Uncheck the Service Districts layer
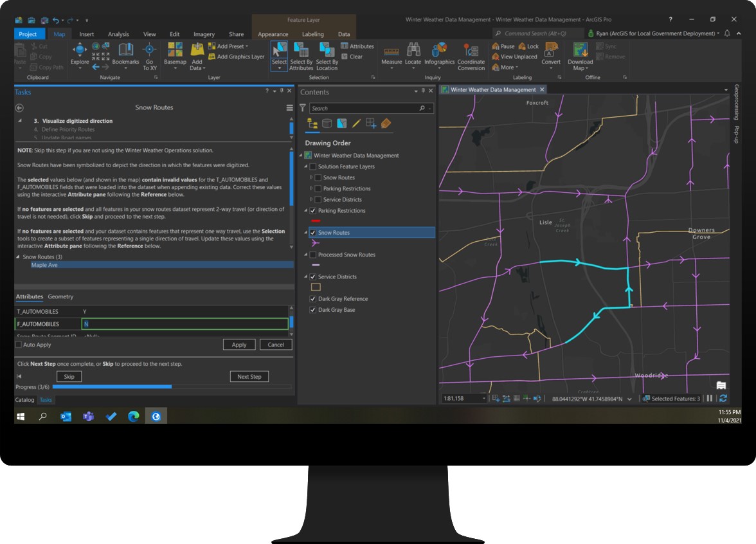756x544 pixels. pyautogui.click(x=313, y=277)
